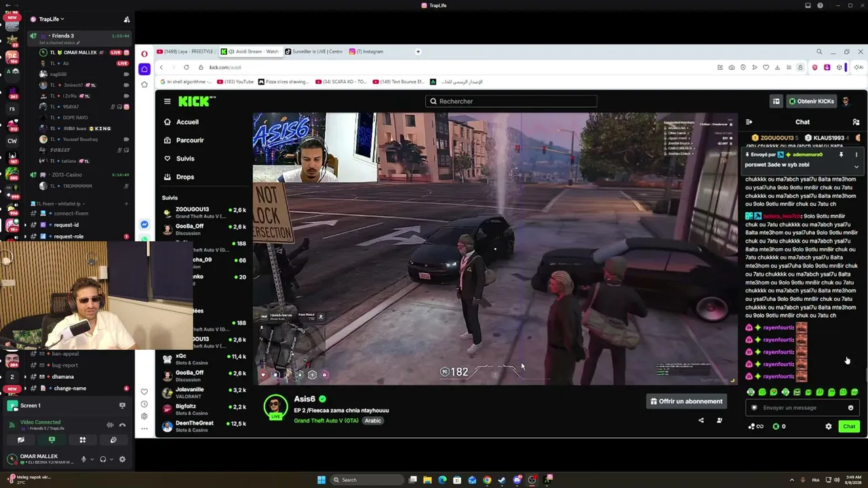Switch to the Asis6 Stream browser tab
This screenshot has width=868, height=488.
(x=250, y=52)
